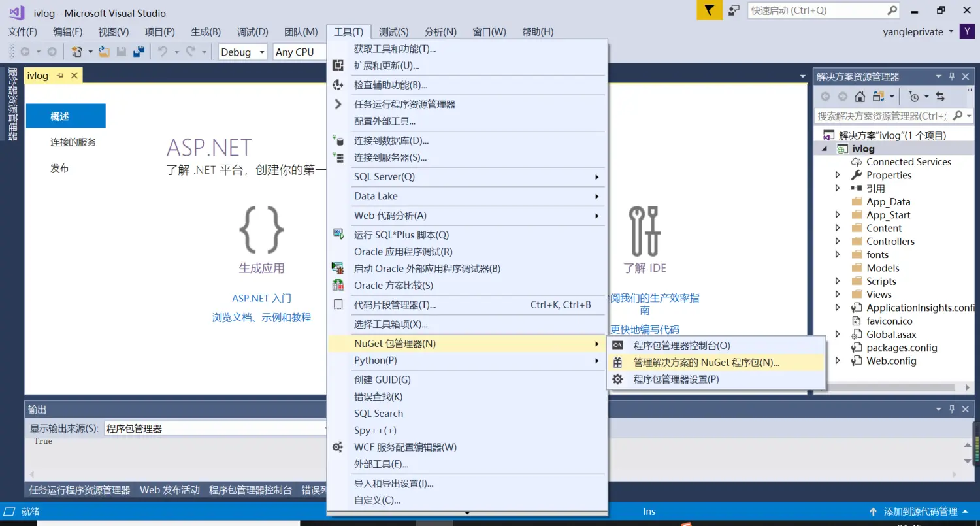
Task: Toggle auto-hide pin on Solution Explorer panel
Action: point(952,76)
